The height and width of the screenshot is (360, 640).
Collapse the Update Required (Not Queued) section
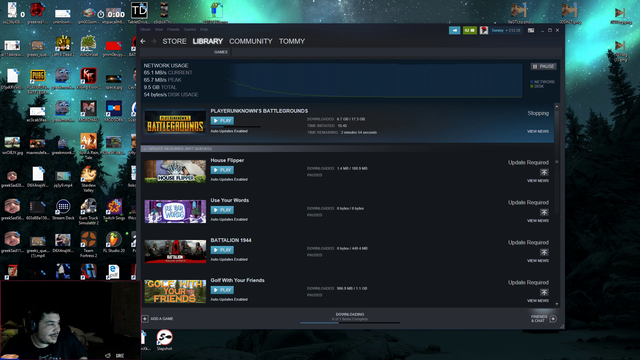tap(144, 149)
